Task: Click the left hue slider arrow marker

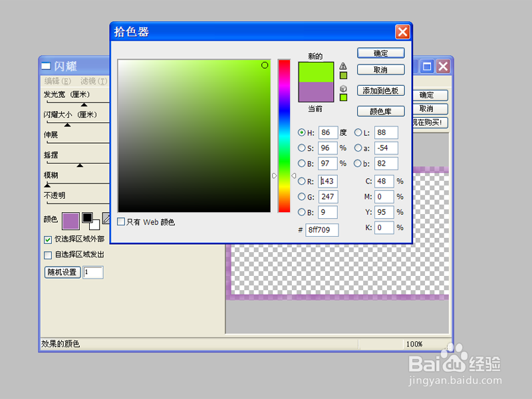Action: [274, 176]
